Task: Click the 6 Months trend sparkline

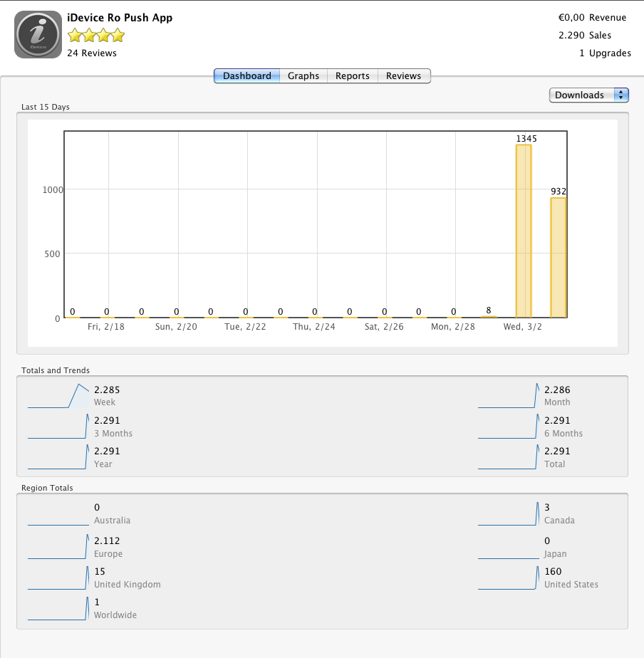Action: tap(509, 427)
